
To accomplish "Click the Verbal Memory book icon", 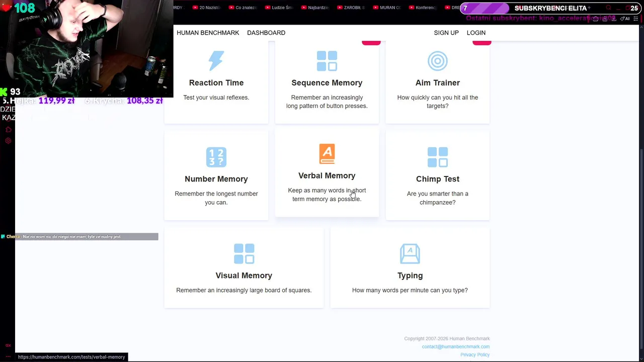I will click(x=327, y=154).
